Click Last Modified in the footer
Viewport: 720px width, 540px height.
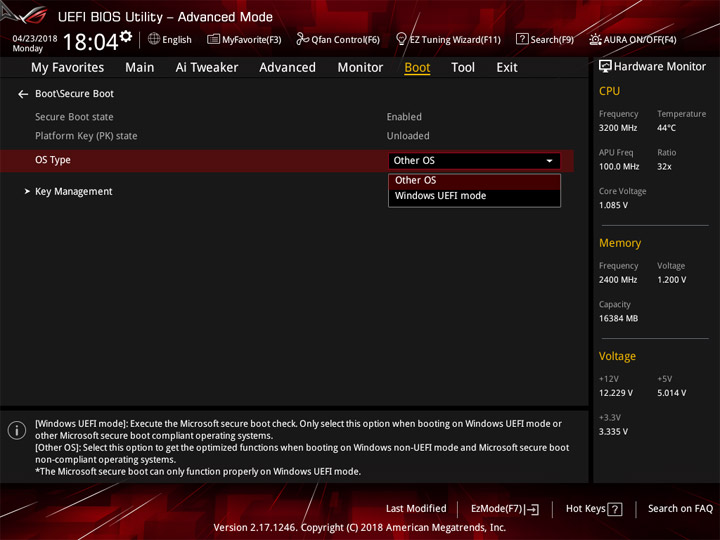point(416,509)
